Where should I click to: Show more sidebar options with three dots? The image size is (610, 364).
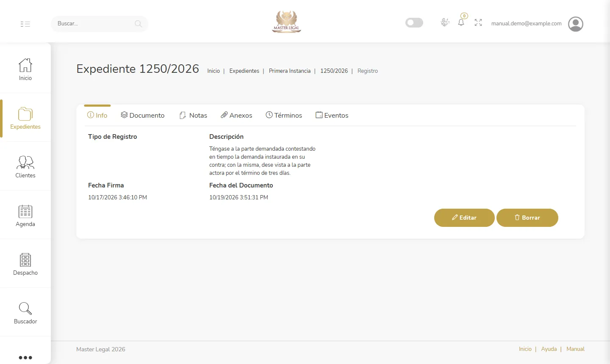tap(25, 358)
